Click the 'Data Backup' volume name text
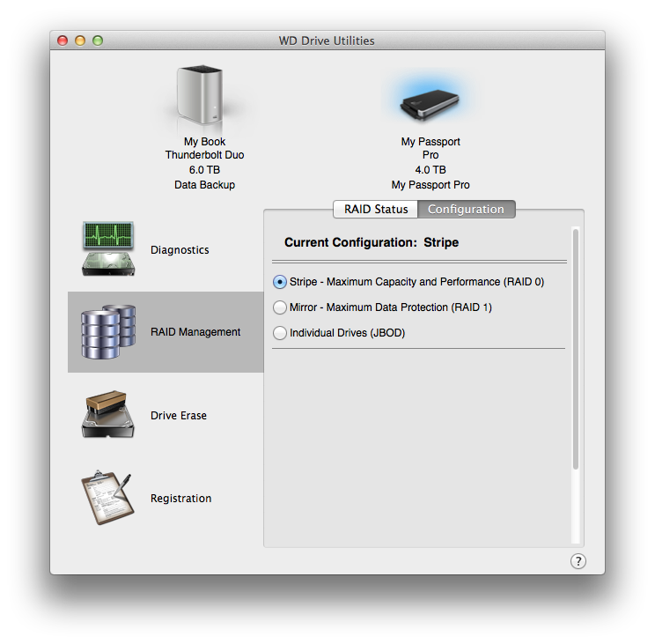 click(x=204, y=185)
